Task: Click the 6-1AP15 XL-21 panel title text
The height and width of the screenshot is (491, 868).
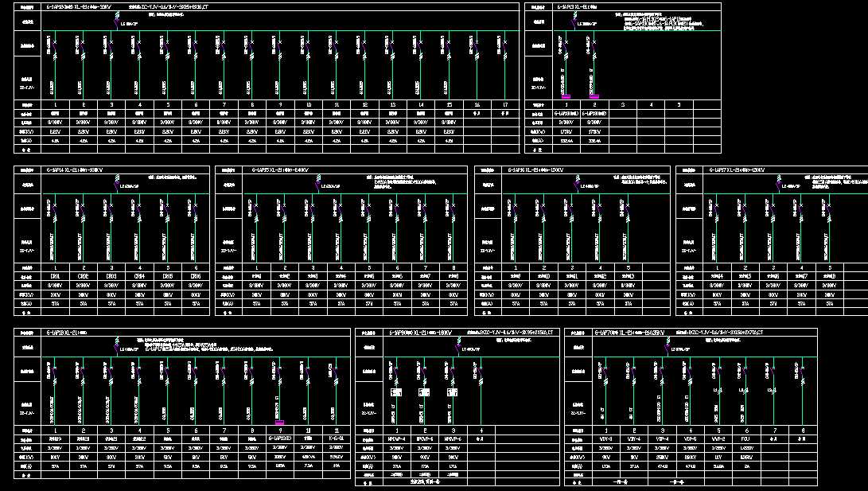Action: coord(280,170)
